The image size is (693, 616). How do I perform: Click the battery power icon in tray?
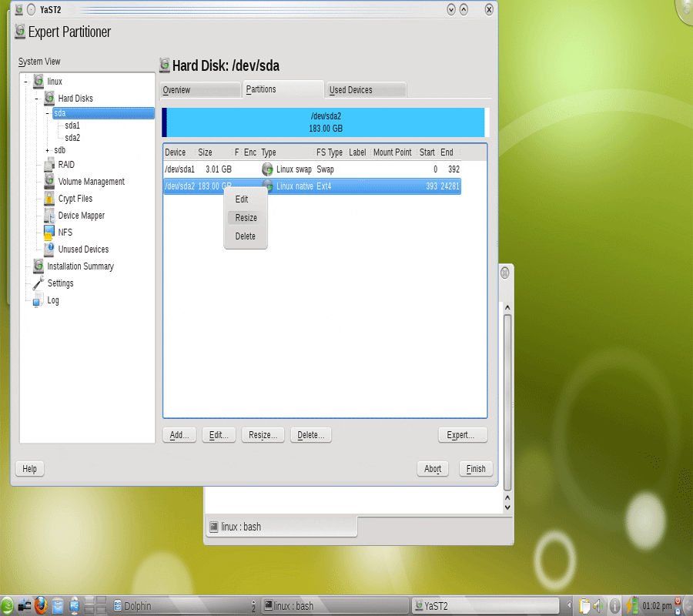(631, 606)
